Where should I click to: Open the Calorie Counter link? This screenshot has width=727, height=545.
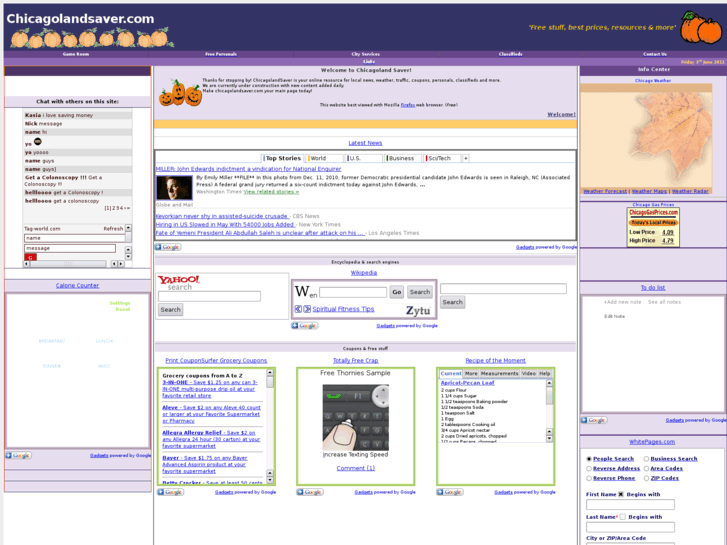(x=77, y=286)
